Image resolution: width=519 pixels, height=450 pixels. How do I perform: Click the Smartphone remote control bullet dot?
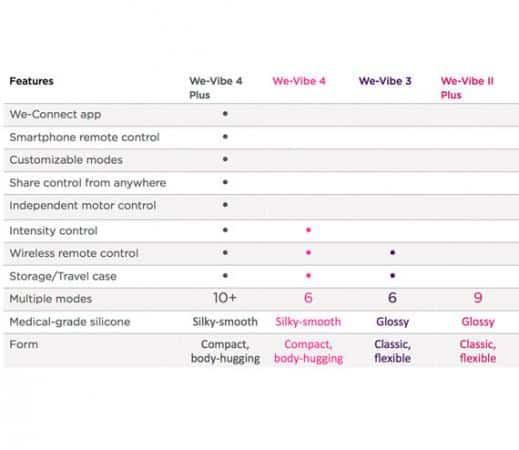tap(225, 137)
